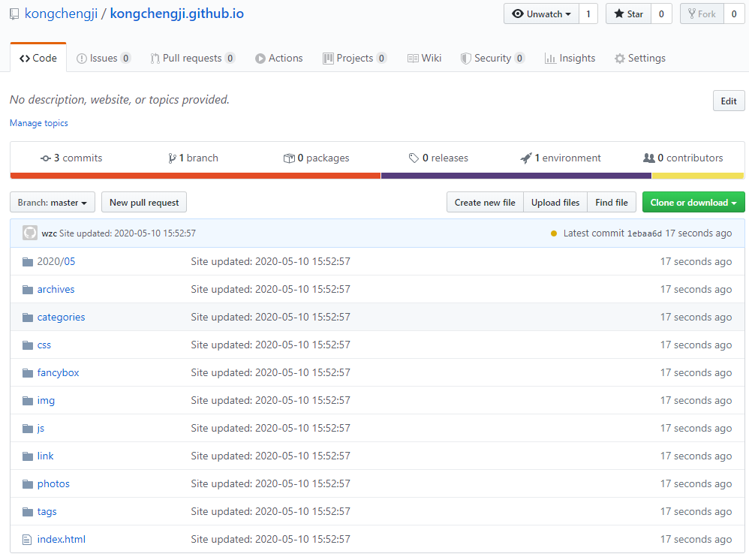Click Upload files button
This screenshot has height=560, width=749.
coord(555,202)
